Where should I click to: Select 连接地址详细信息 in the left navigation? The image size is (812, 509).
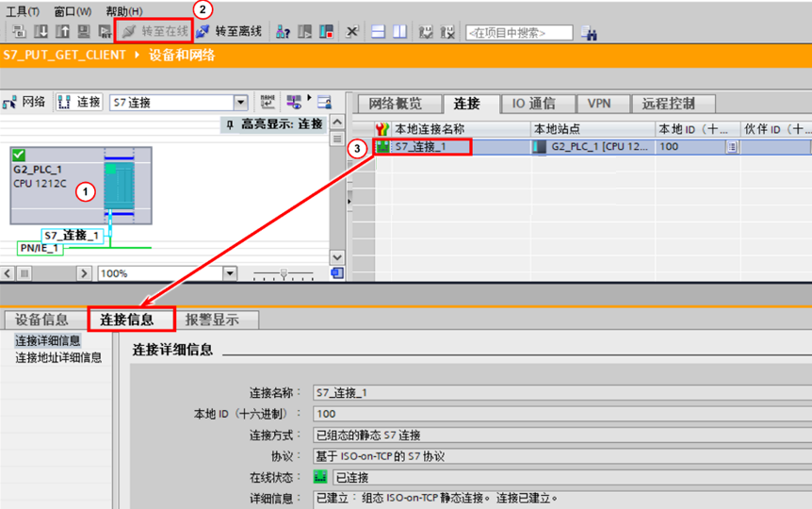point(58,357)
